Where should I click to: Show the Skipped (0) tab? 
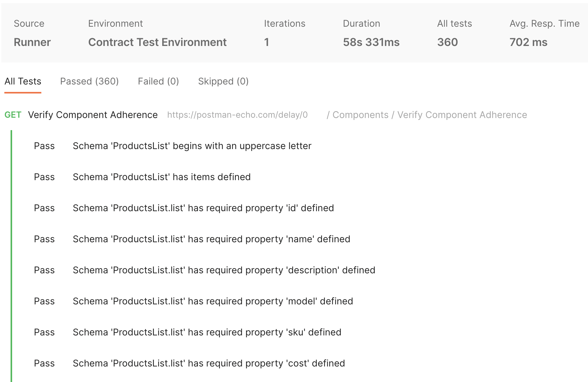[223, 81]
